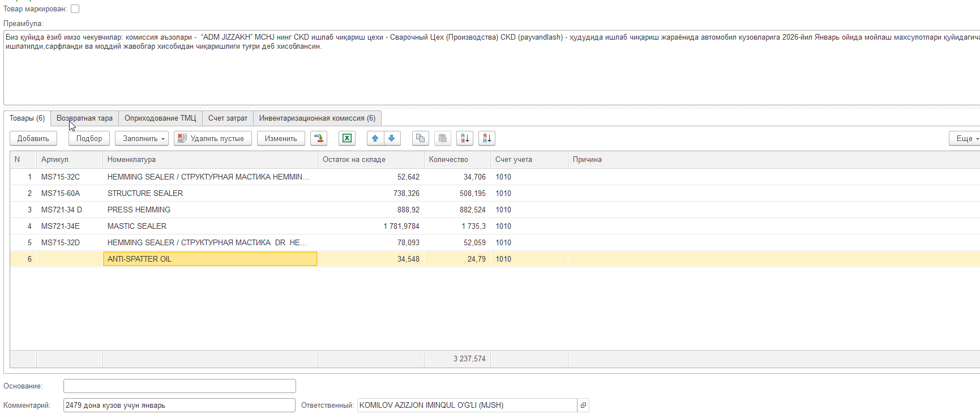Click the paste rows icon

[443, 138]
